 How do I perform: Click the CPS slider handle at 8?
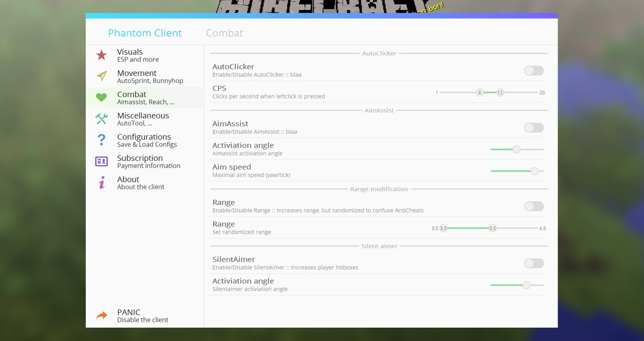coord(479,93)
